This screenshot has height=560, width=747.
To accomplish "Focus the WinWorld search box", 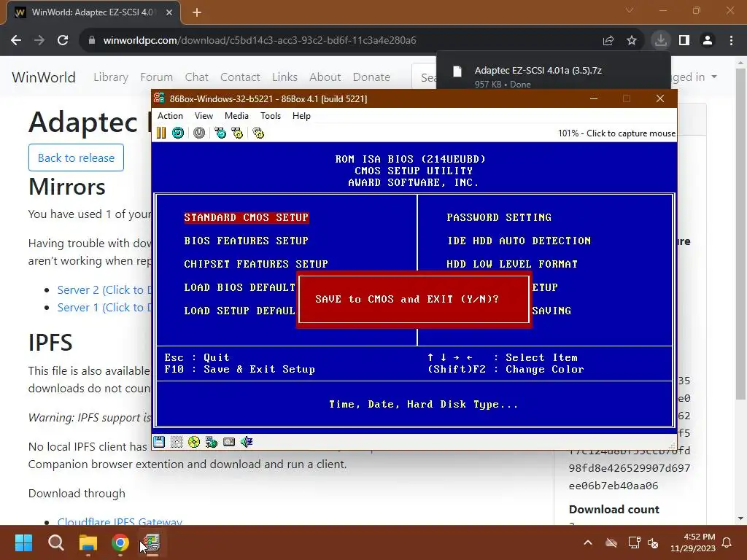I will (x=425, y=77).
